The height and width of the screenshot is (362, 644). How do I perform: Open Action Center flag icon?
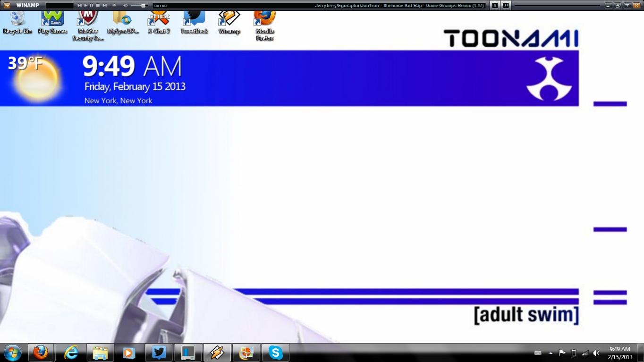pos(562,353)
